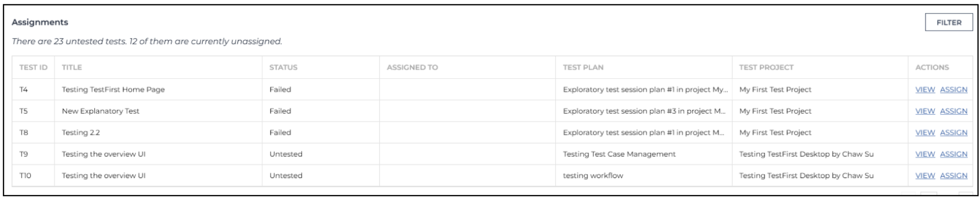The width and height of the screenshot is (980, 198).
Task: Sort by the ASSIGNED TO column header
Action: 412,68
